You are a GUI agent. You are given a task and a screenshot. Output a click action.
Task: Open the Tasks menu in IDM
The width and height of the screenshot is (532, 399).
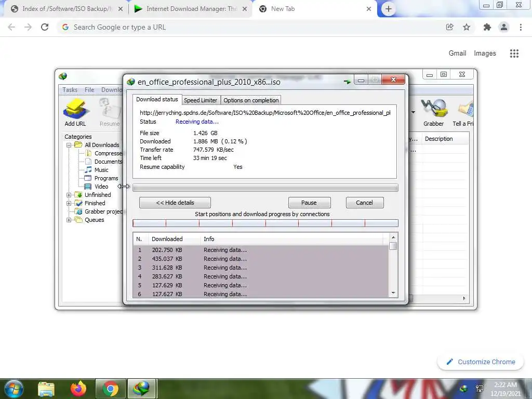(x=70, y=90)
